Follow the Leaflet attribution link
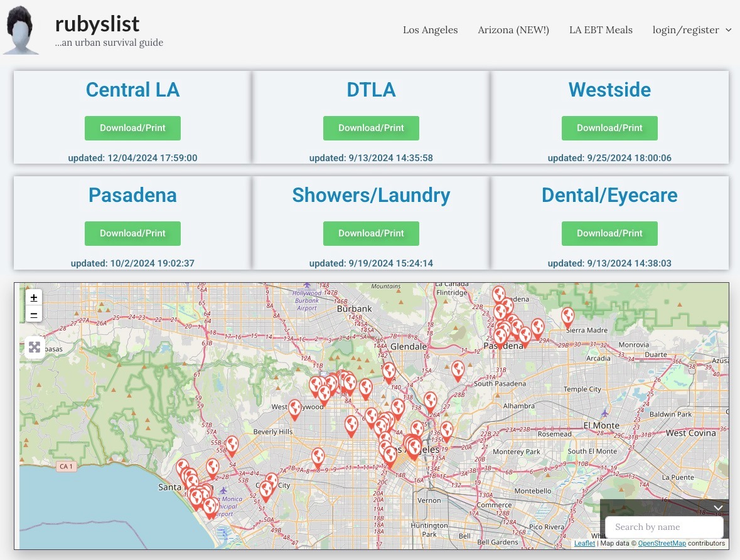Screen dimensions: 740x560 [584, 543]
